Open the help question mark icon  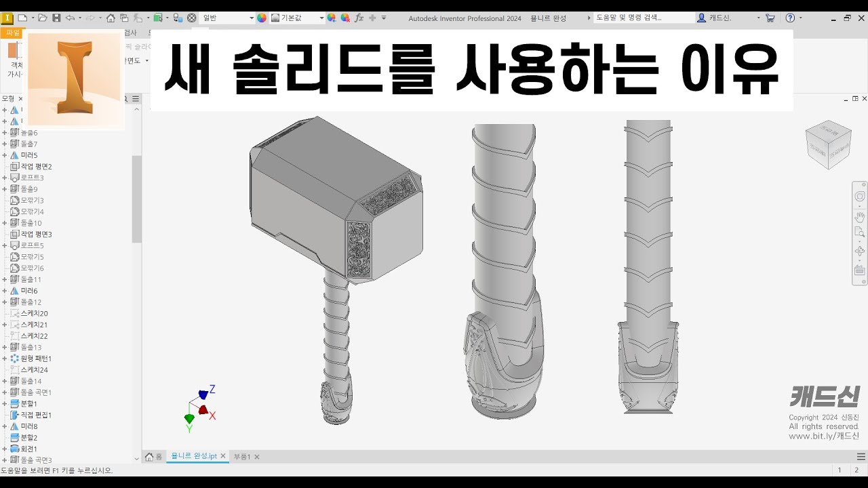click(790, 18)
